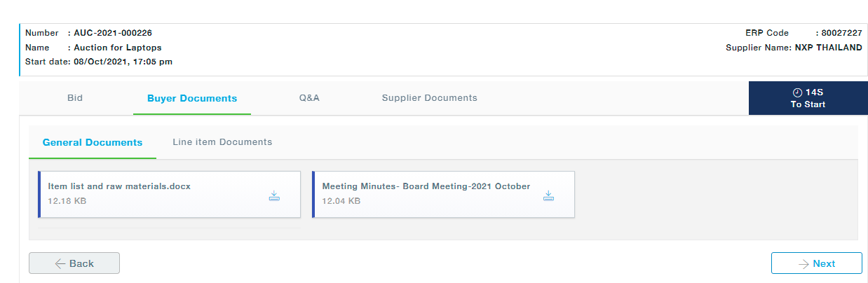Switch to Line item Documents sub-tab
The height and width of the screenshot is (283, 868).
[222, 142]
